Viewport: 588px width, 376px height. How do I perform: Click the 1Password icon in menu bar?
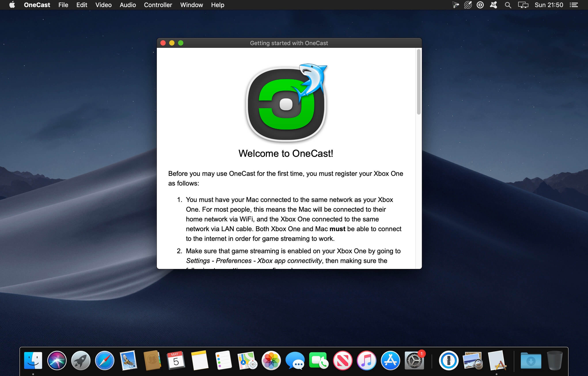pos(480,5)
